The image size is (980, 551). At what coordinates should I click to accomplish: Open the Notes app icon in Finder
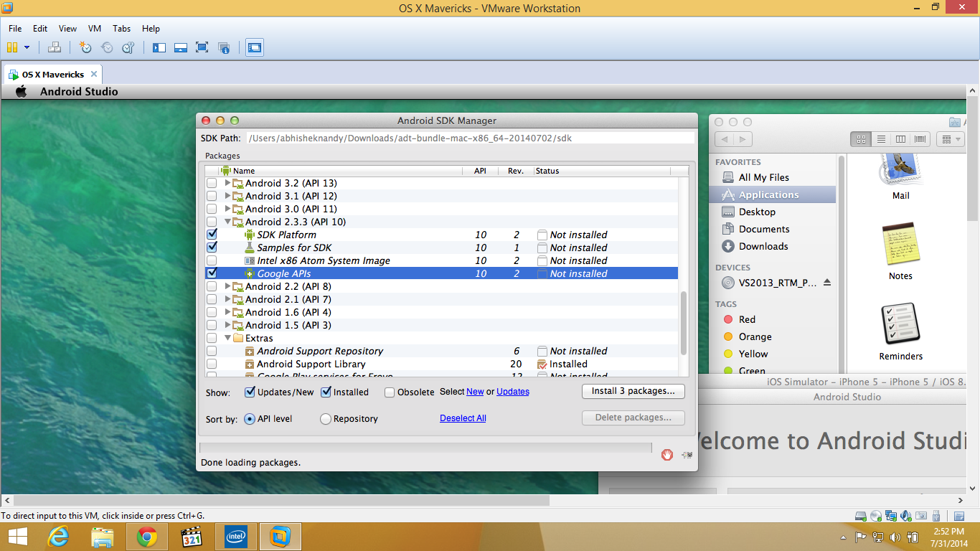tap(900, 243)
